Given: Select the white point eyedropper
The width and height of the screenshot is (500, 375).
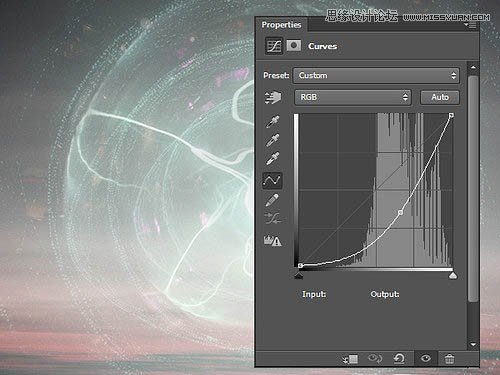Looking at the screenshot, I should pos(272,158).
